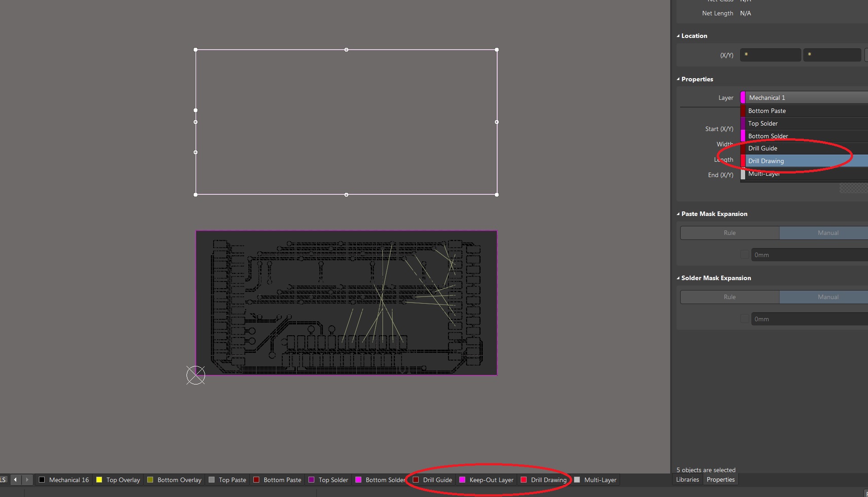The width and height of the screenshot is (868, 497).
Task: Open the Libraries panel tab
Action: [x=687, y=479]
